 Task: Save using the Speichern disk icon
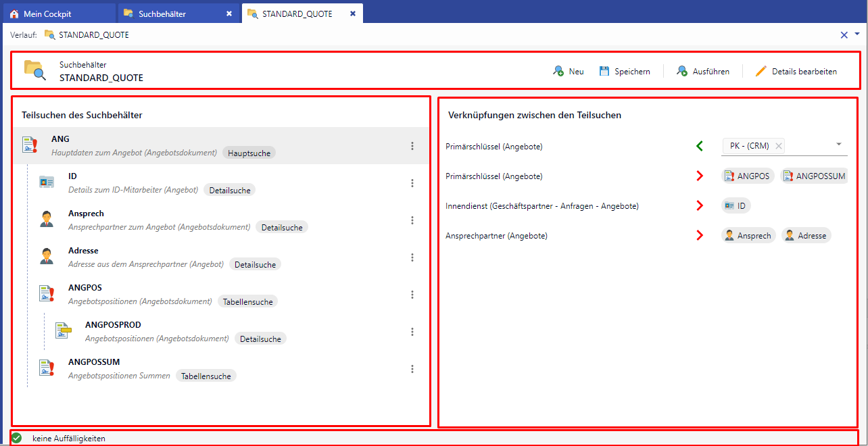click(625, 71)
